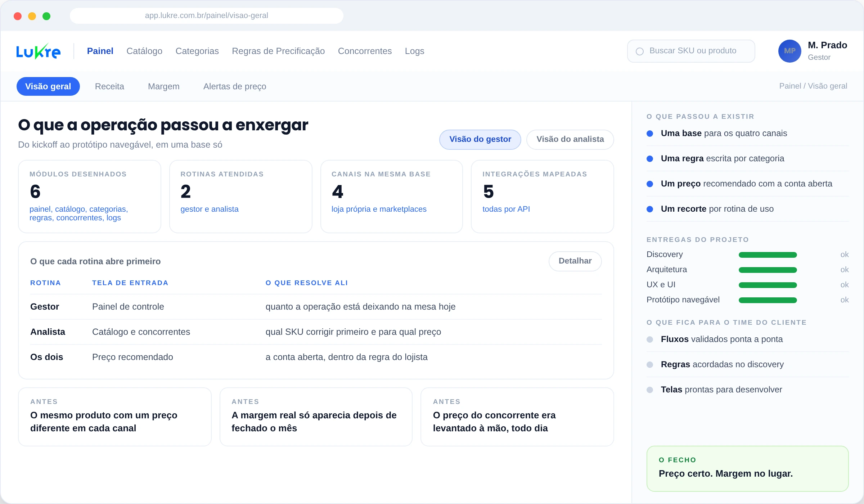Click the search circle icon
Viewport: 864px width, 504px height.
pyautogui.click(x=640, y=51)
